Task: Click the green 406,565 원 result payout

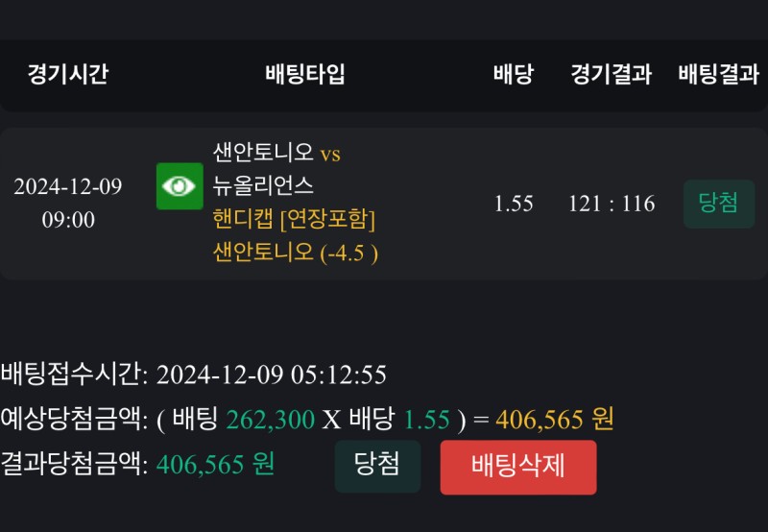Action: coord(215,465)
